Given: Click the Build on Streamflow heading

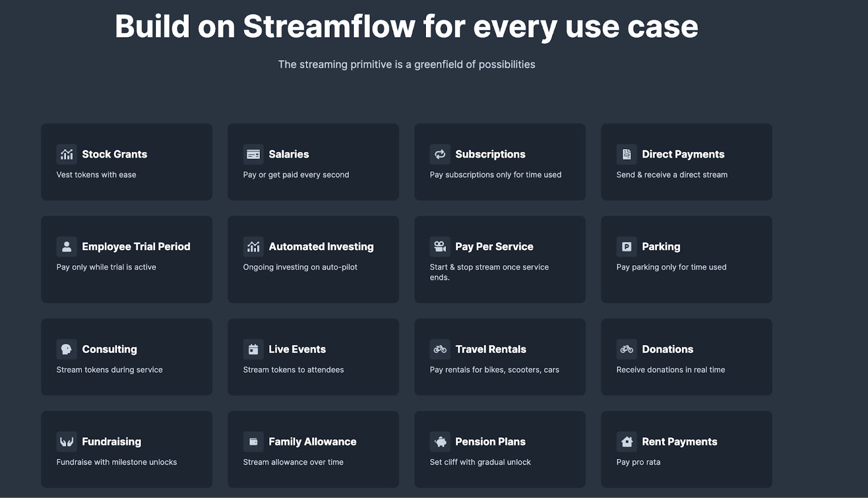Looking at the screenshot, I should click(x=406, y=26).
